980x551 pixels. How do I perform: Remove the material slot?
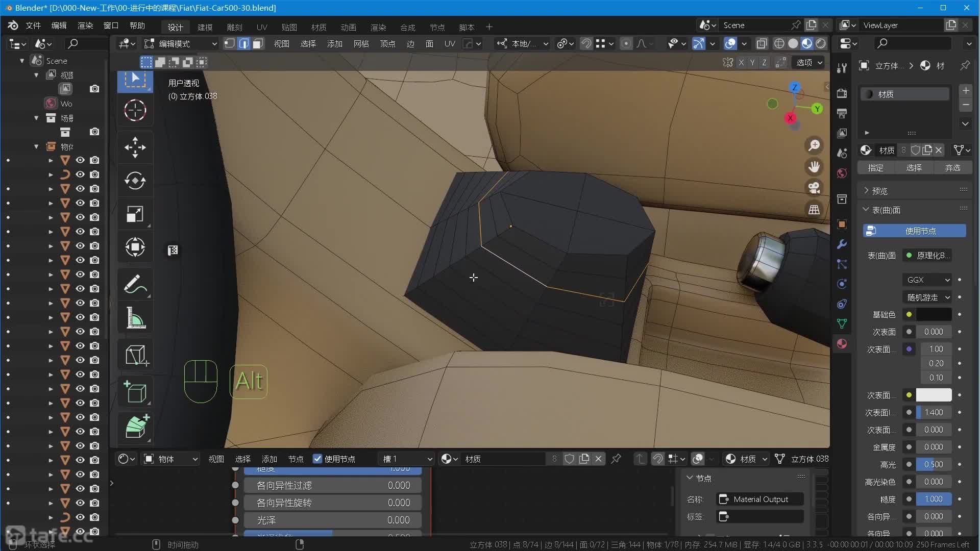tap(965, 105)
